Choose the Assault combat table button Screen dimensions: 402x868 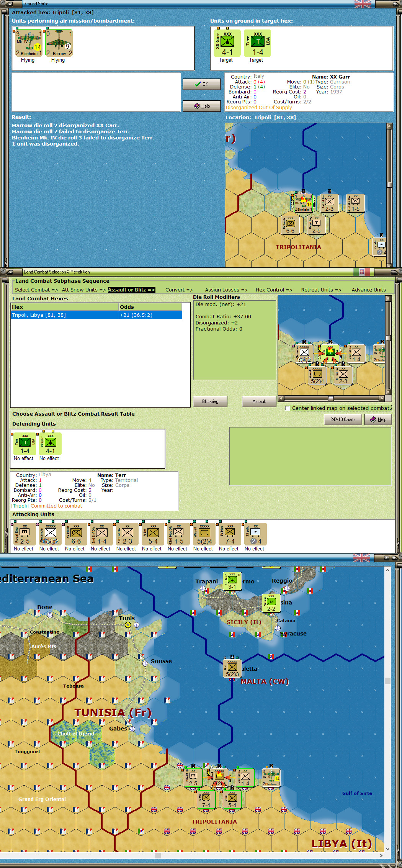coord(259,401)
